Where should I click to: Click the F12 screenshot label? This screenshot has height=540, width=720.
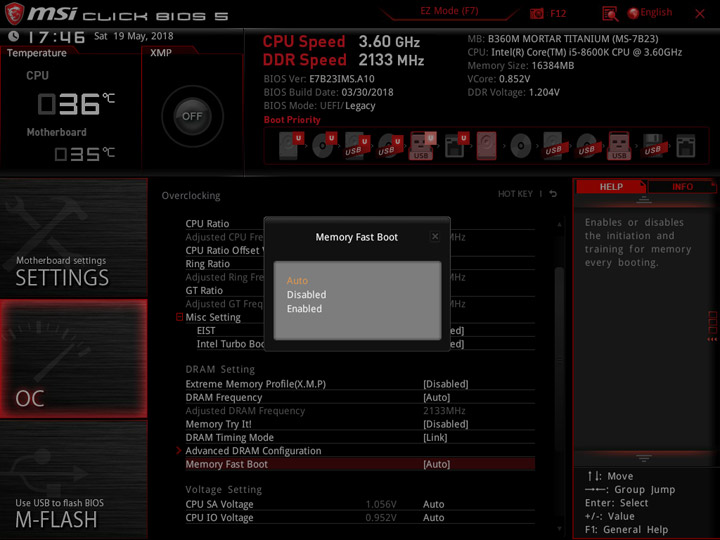point(558,13)
